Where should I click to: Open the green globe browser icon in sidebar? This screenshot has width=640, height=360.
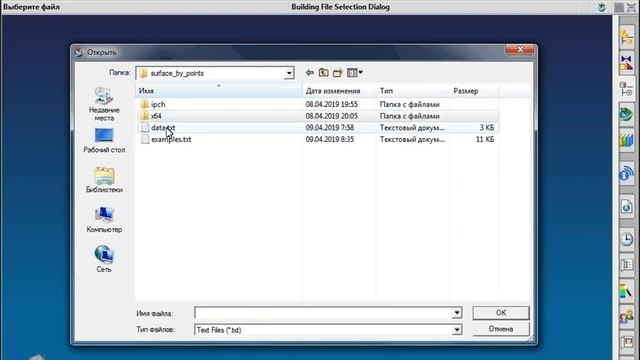pos(626,115)
